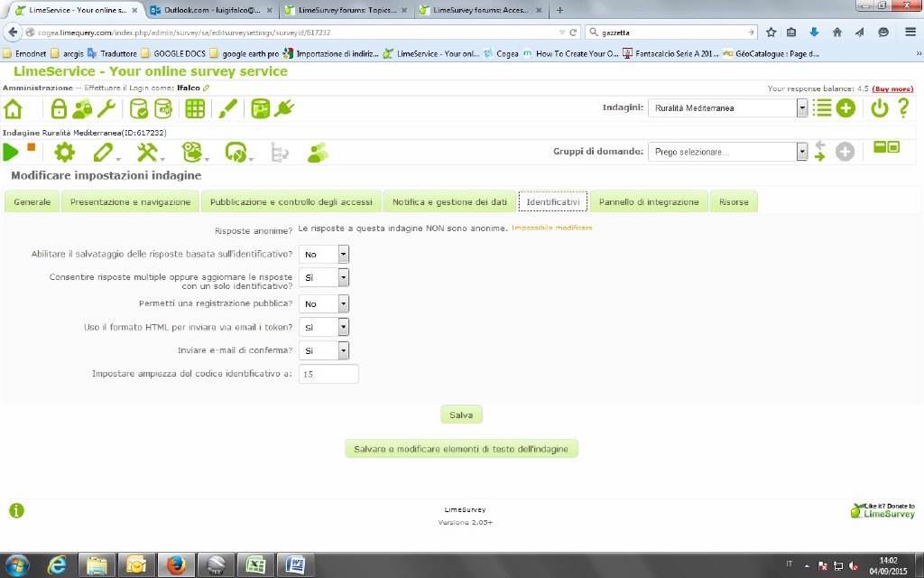Click the green play survey icon

click(11, 152)
